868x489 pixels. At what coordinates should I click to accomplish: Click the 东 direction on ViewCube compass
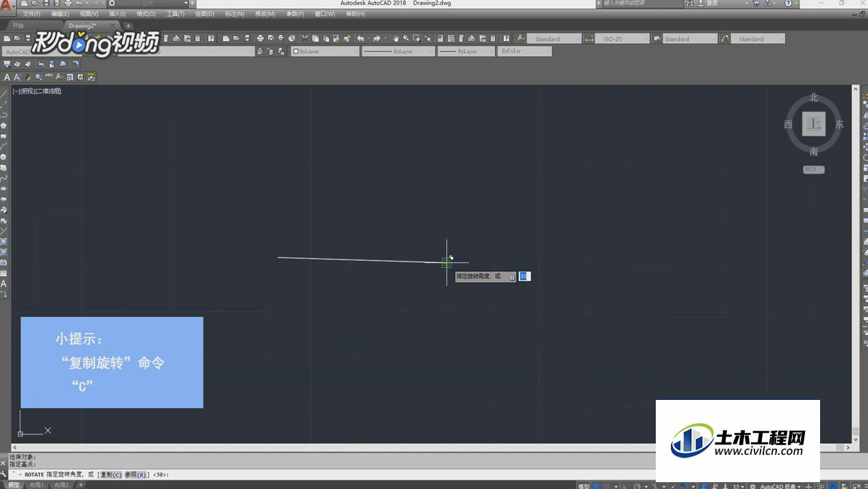839,125
